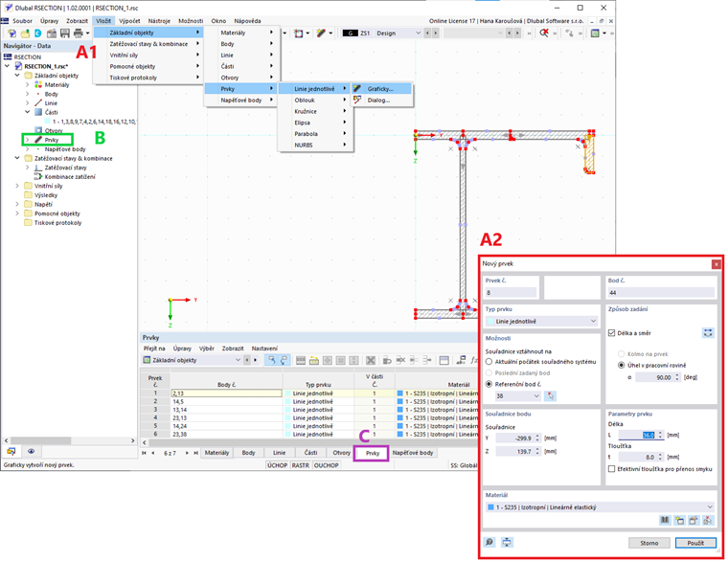Image resolution: width=728 pixels, height=562 pixels.
Task: Click the selection frame toolbar icon
Action: pos(299,34)
